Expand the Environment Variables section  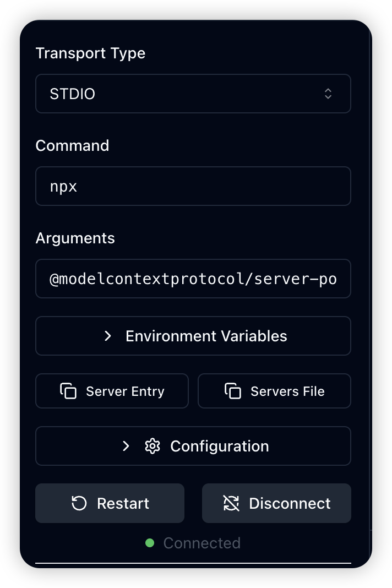193,336
